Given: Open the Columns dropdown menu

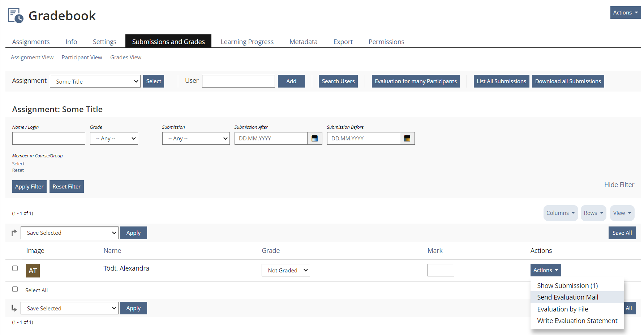Looking at the screenshot, I should (x=560, y=213).
